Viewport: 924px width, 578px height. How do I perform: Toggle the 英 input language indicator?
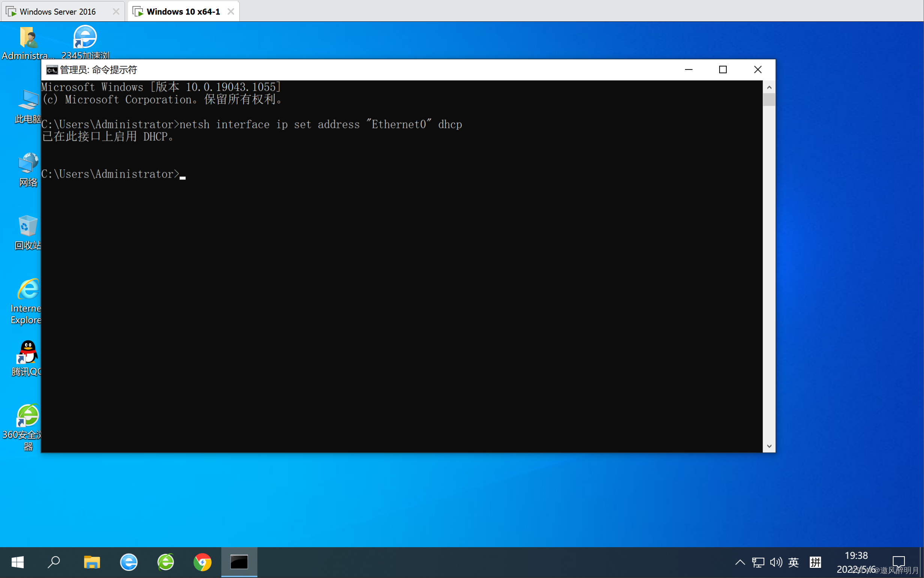pyautogui.click(x=793, y=562)
